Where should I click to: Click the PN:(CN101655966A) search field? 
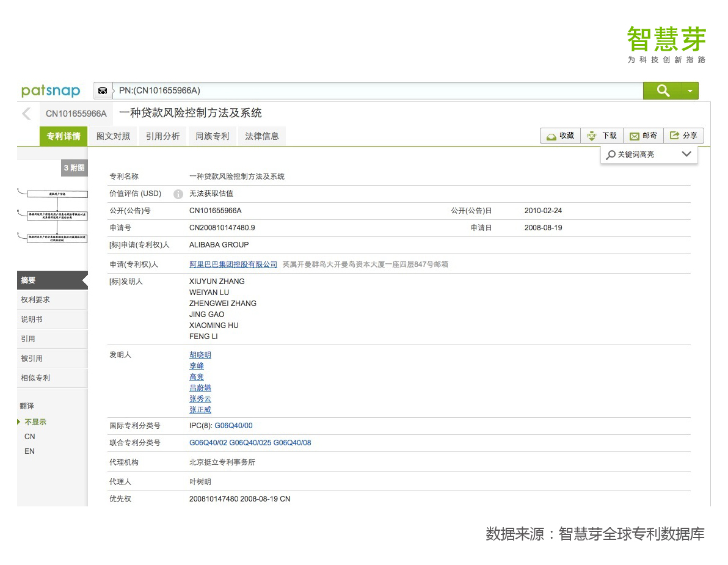click(x=378, y=90)
